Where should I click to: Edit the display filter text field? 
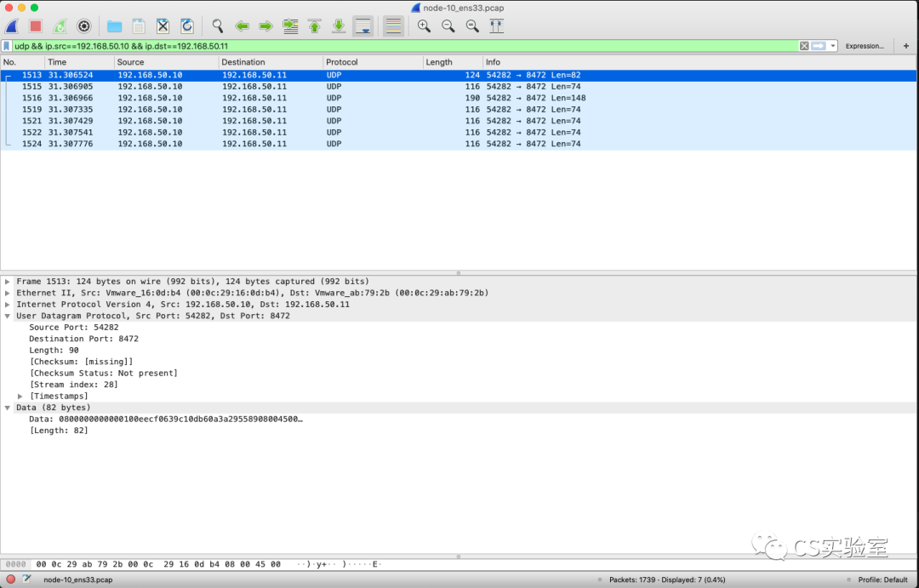coord(404,46)
